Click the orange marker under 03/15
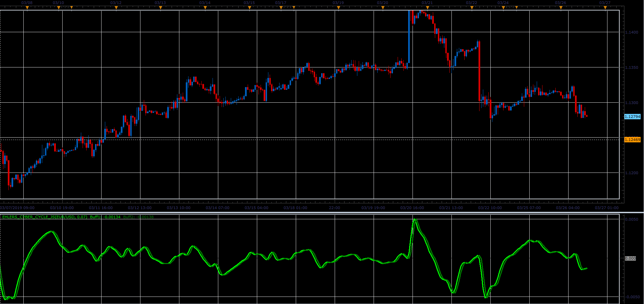The height and width of the screenshot is (304, 644). (249, 7)
